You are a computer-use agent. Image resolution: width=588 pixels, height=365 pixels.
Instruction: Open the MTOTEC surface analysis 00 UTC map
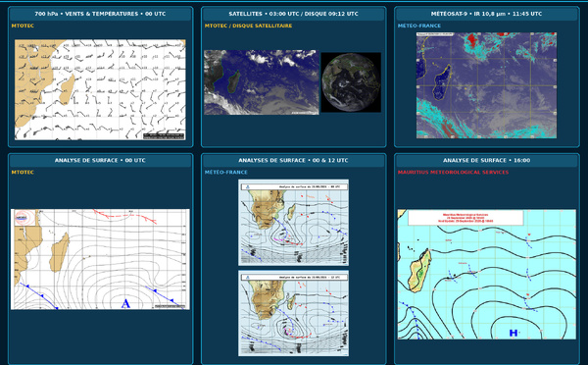tap(100, 259)
